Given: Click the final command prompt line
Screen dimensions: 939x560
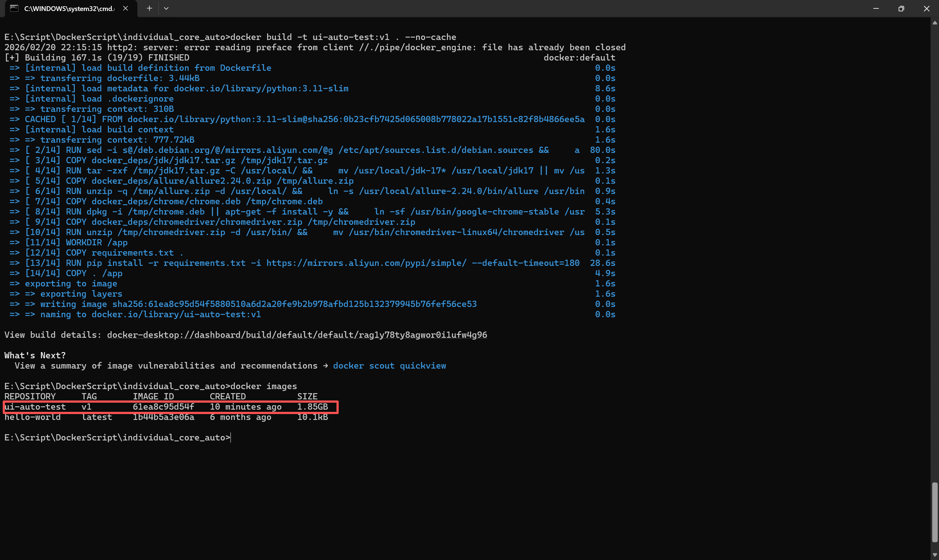Looking at the screenshot, I should click(x=117, y=438).
